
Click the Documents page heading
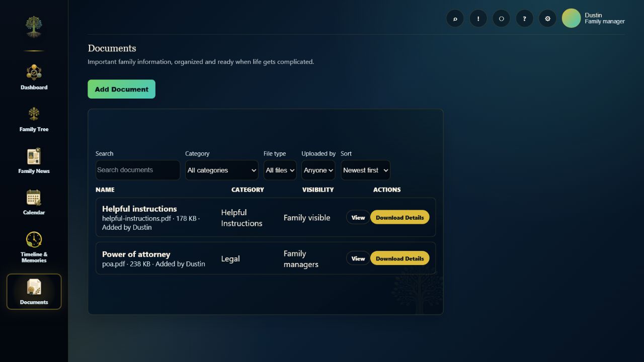112,48
